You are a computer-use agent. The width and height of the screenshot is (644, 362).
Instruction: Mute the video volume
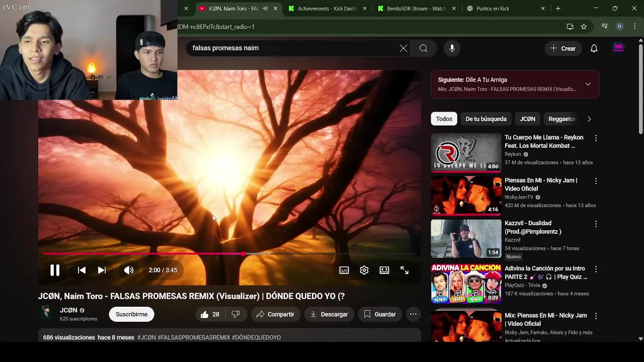tap(129, 270)
